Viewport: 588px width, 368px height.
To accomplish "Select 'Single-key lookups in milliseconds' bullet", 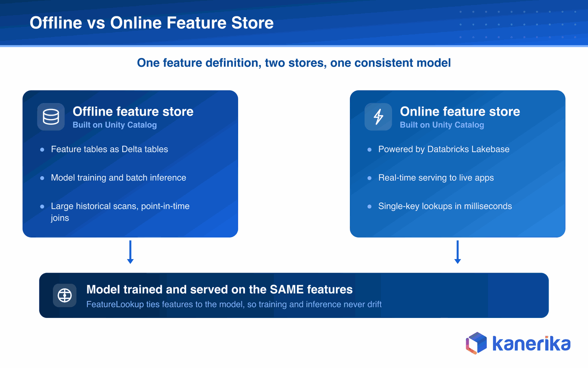I will point(445,206).
